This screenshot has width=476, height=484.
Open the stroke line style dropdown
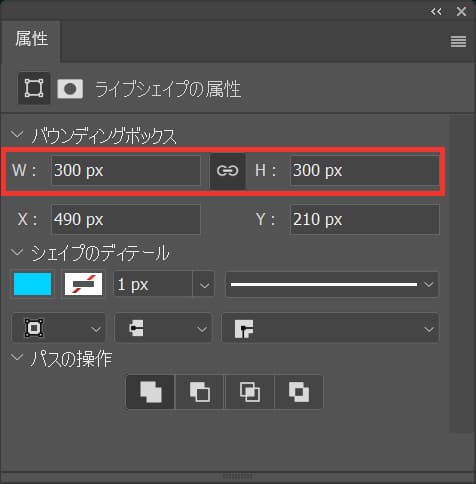332,284
